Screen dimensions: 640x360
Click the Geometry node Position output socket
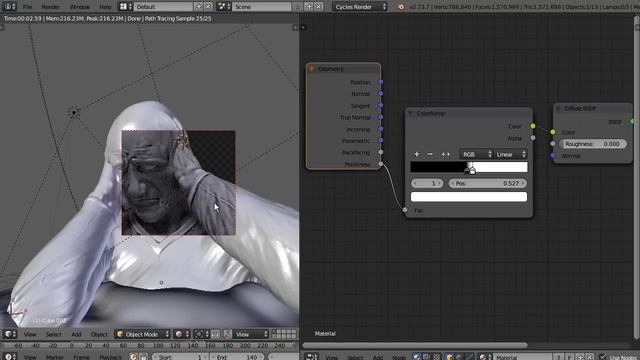[x=380, y=82]
